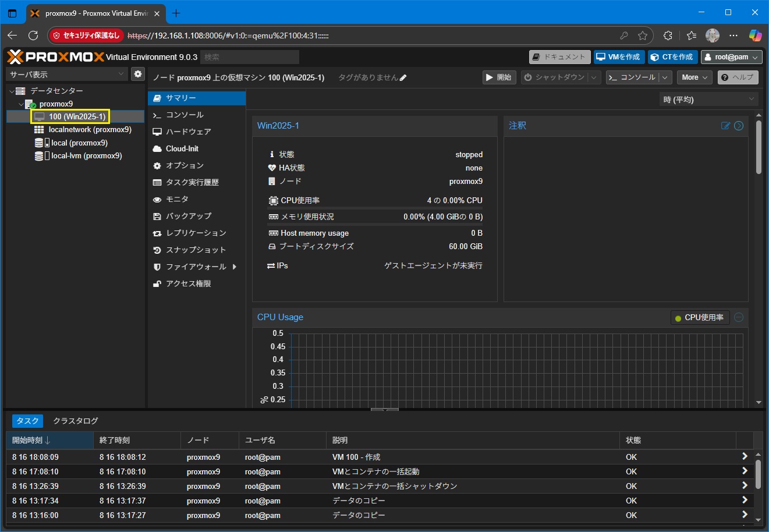Viewport: 769px width, 532px height.
Task: Sort tasks by 開始時刻 column header
Action: 49,440
